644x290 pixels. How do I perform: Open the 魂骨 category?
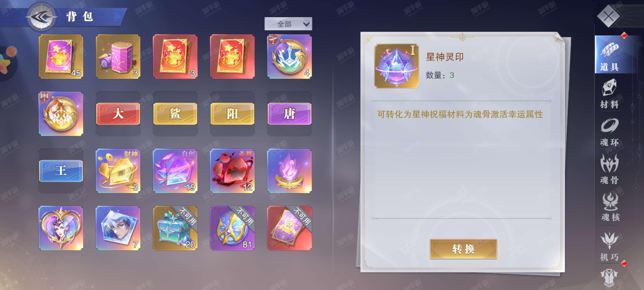point(609,169)
